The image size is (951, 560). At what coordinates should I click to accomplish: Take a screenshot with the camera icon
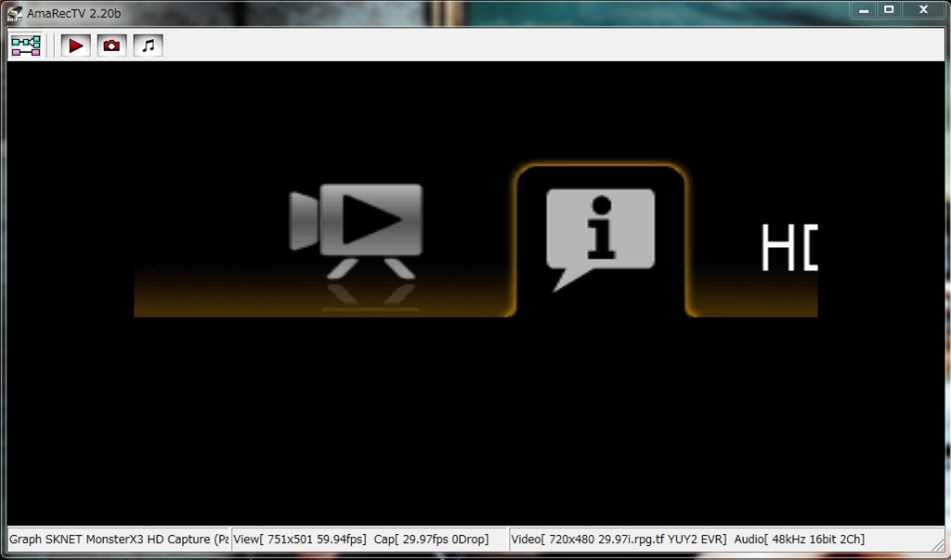tap(111, 46)
